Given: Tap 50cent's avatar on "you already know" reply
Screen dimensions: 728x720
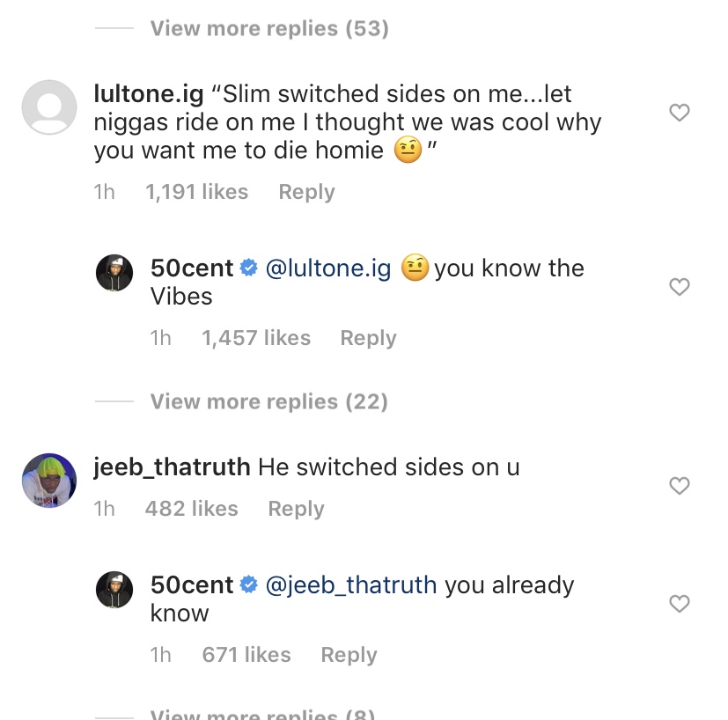Looking at the screenshot, I should coord(114,591).
